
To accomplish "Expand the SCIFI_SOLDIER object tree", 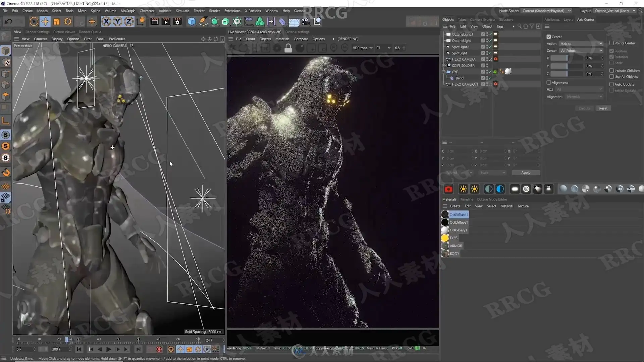I will pyautogui.click(x=443, y=66).
